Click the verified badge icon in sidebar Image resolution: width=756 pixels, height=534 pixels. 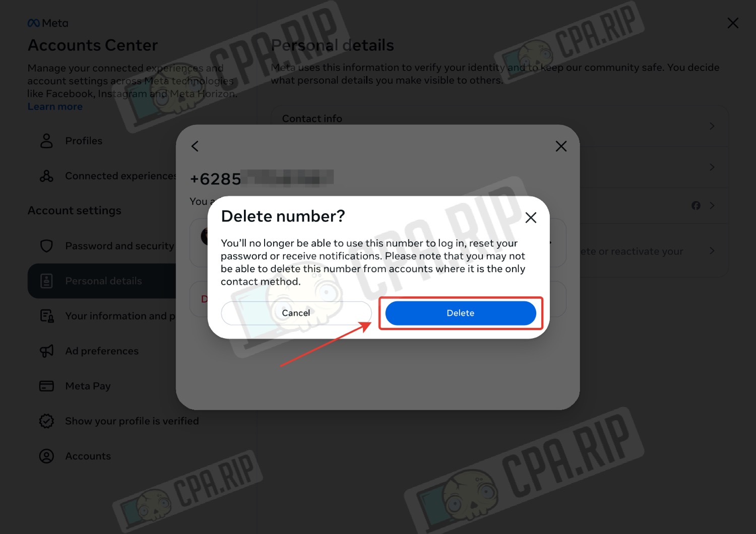46,421
